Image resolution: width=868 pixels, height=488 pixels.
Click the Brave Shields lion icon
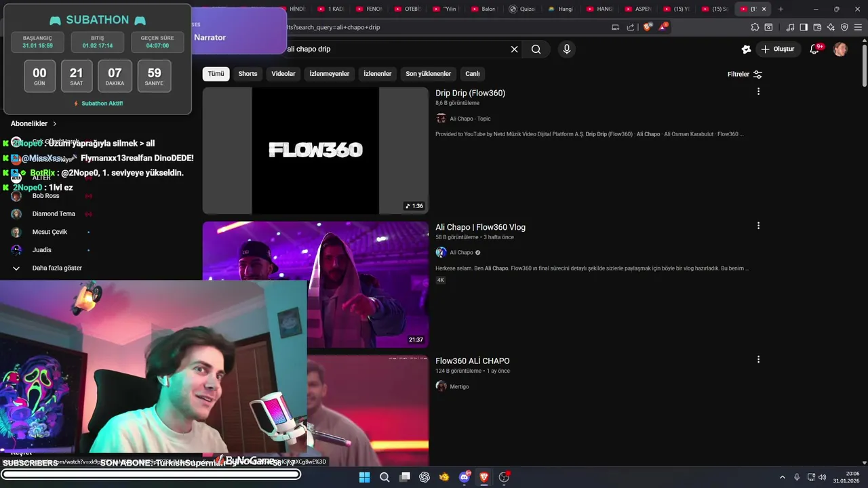647,27
